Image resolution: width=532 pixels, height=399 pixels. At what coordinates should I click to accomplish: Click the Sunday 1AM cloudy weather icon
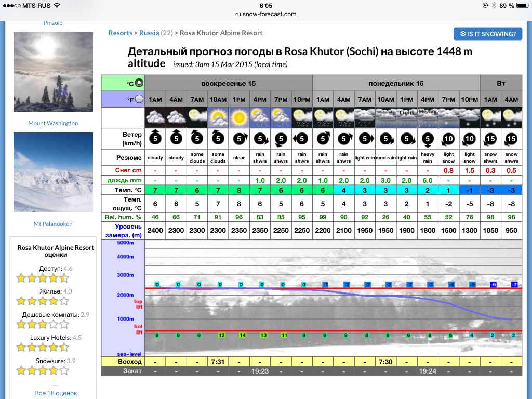point(155,118)
